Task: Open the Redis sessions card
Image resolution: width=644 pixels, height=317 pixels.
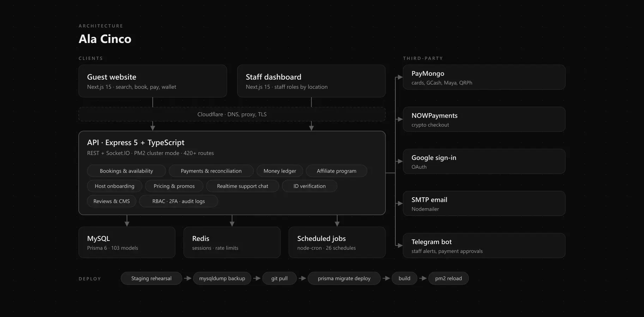Action: click(232, 242)
